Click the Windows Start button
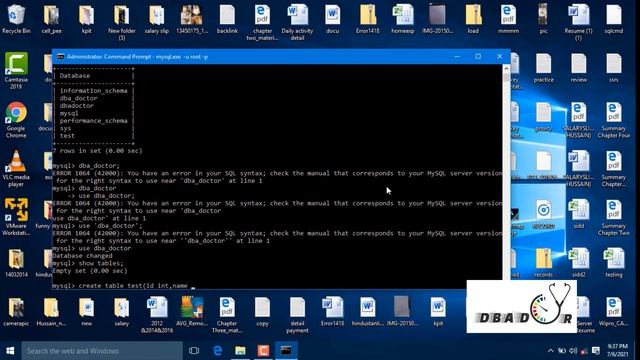This screenshot has height=360, width=640. point(10,351)
